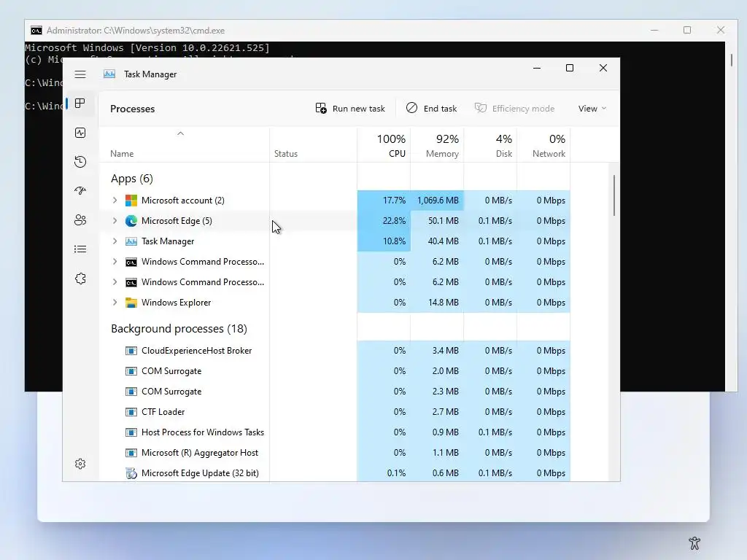The width and height of the screenshot is (747, 560).
Task: Open the Task Manager hamburger navigation menu
Action: pyautogui.click(x=80, y=74)
